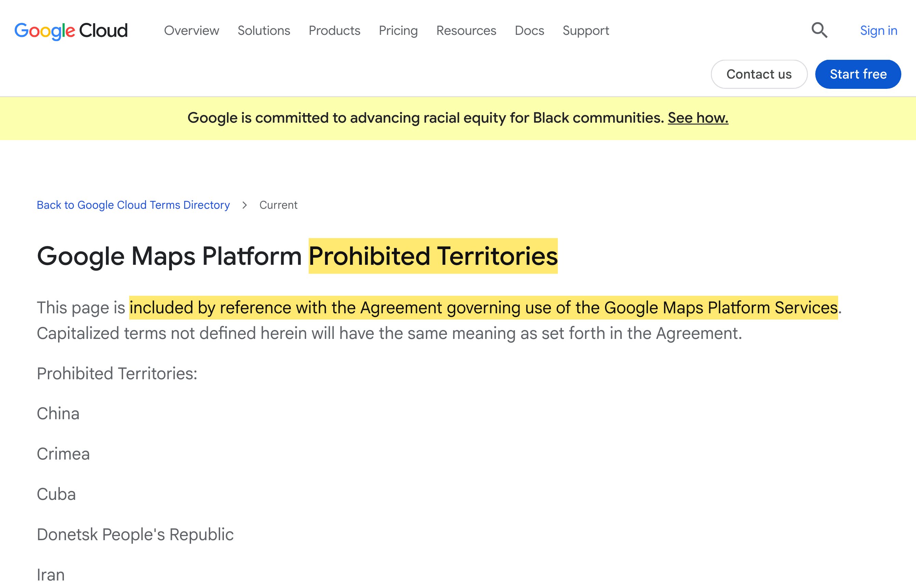
Task: Click the 'Capitalized terms not defined herein' sentence
Action: (x=389, y=333)
